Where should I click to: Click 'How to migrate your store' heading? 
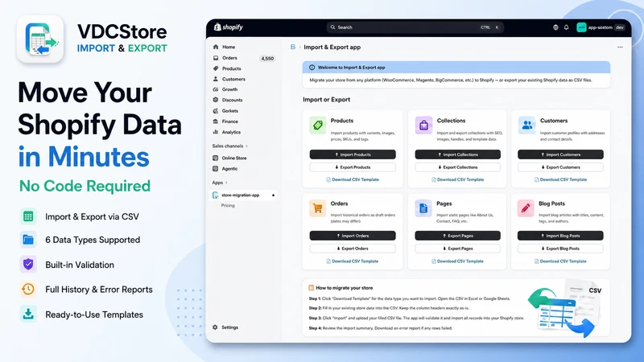(345, 288)
